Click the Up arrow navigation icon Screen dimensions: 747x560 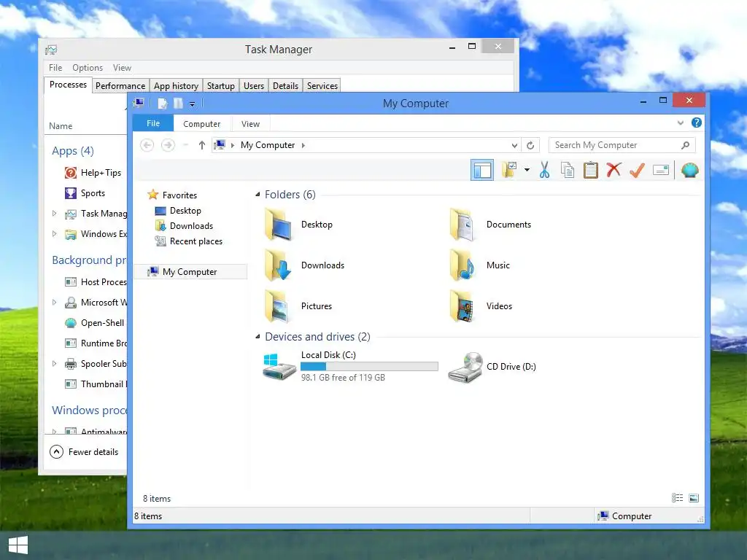coord(202,145)
